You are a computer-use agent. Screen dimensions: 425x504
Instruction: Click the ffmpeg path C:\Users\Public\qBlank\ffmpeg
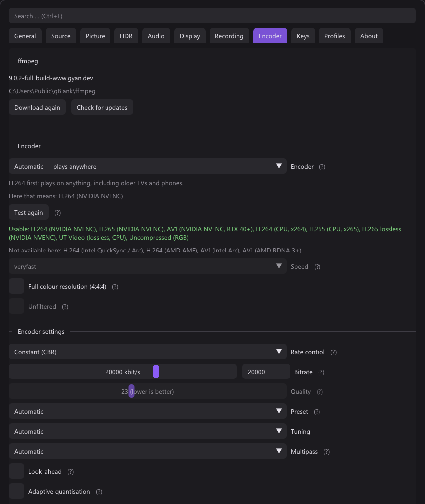(x=52, y=91)
